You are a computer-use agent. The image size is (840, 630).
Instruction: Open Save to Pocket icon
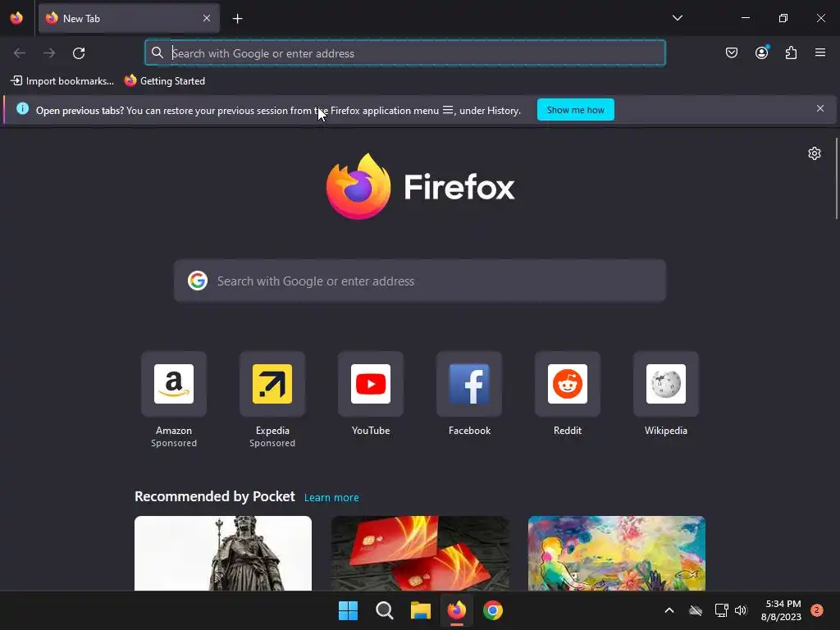(731, 52)
